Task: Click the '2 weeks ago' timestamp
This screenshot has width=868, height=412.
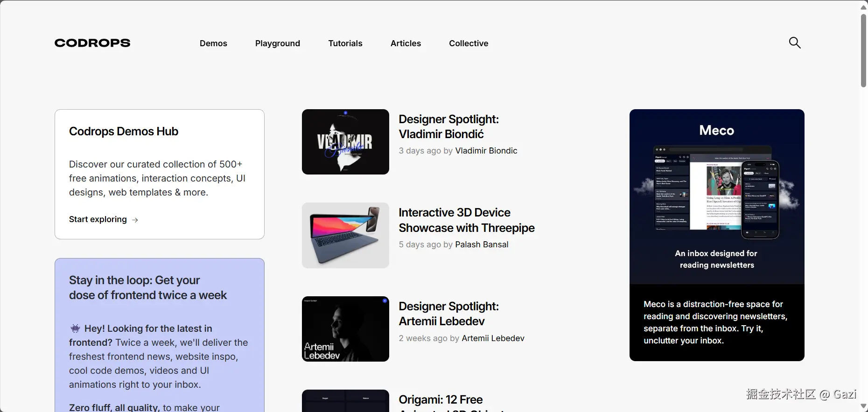Action: [x=423, y=338]
